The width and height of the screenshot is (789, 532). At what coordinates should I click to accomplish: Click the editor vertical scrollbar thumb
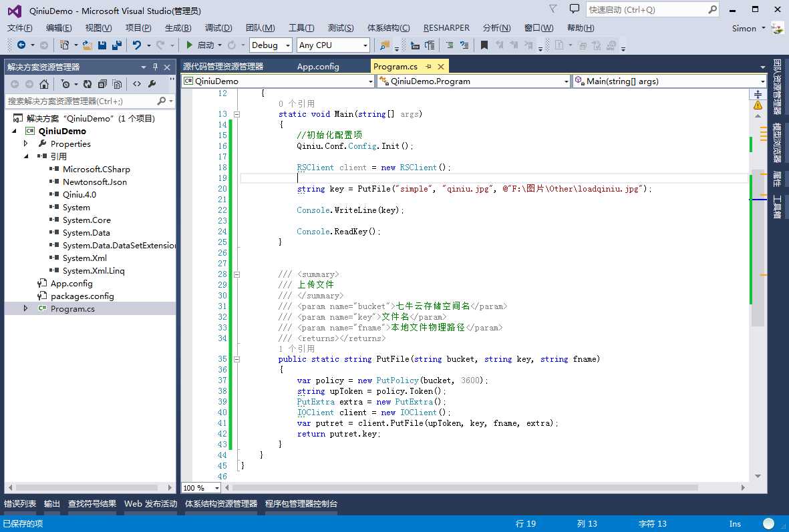[x=758, y=249]
